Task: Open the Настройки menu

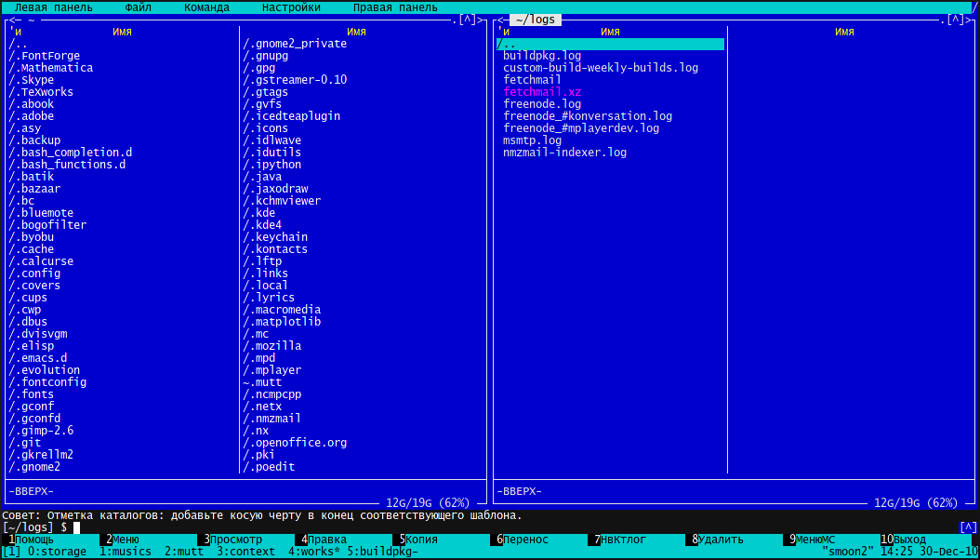Action: (291, 7)
